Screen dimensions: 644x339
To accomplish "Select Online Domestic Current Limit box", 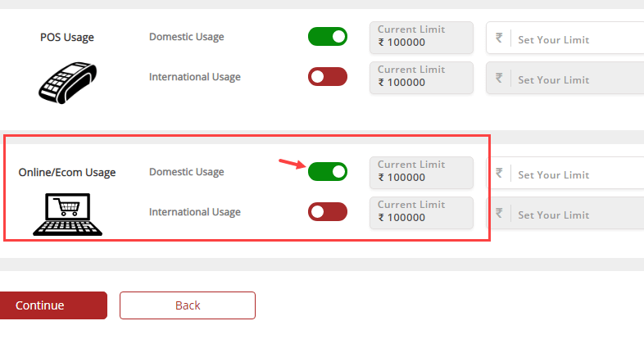I will click(x=421, y=173).
